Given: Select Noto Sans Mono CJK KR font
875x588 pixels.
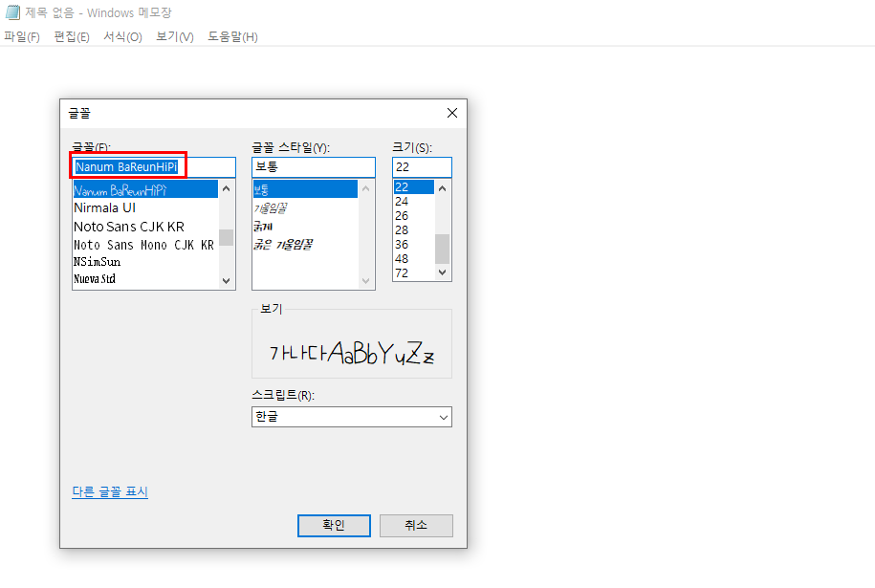Looking at the screenshot, I should click(145, 245).
